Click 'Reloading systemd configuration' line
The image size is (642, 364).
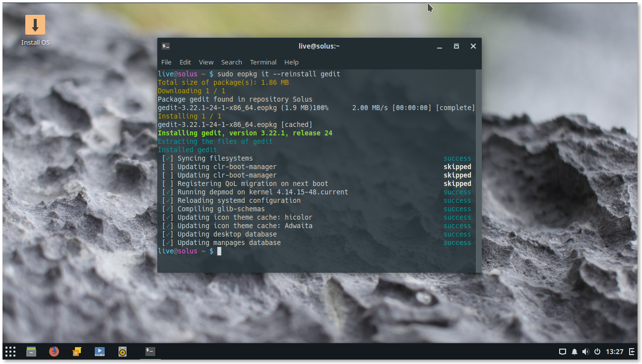tap(239, 200)
